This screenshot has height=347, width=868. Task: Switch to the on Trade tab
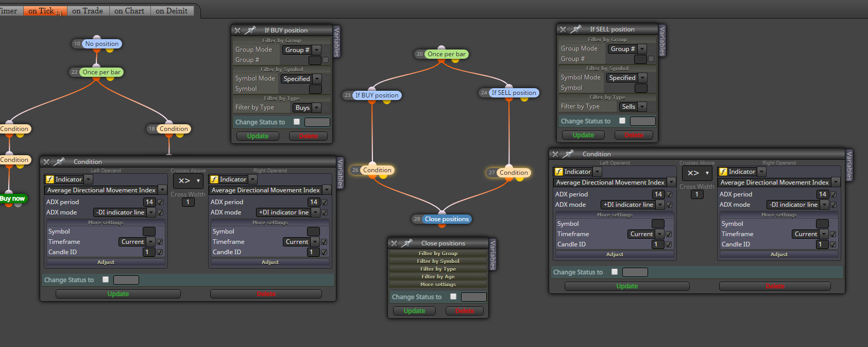coord(88,11)
